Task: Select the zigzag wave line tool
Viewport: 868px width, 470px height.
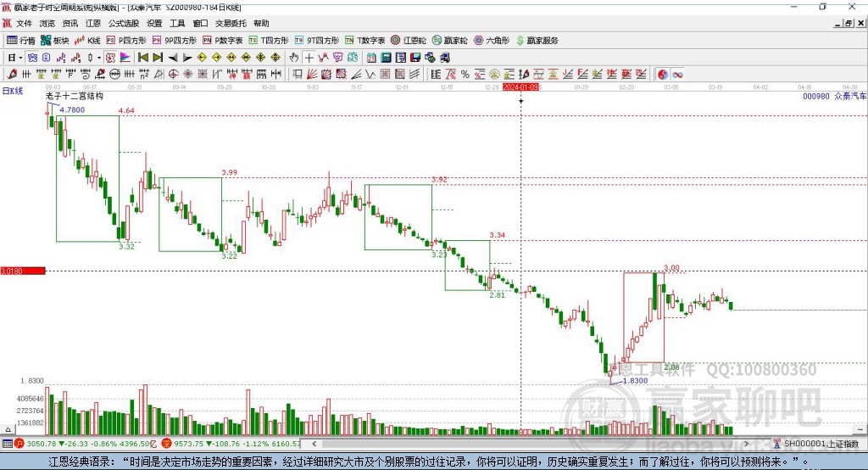Action: point(370,75)
